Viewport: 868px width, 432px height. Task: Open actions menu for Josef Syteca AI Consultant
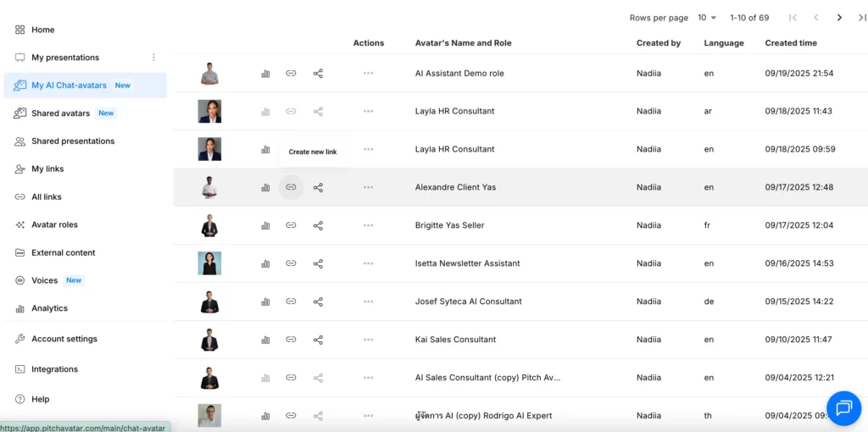(368, 302)
